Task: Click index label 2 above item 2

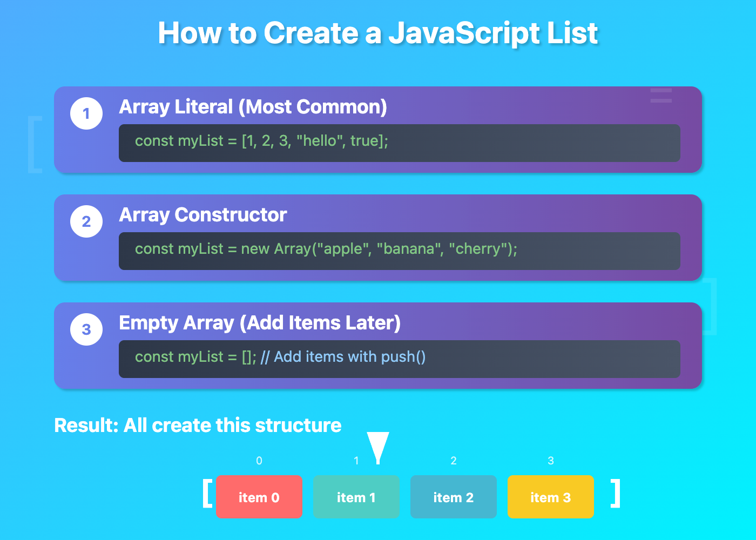Action: 454,461
